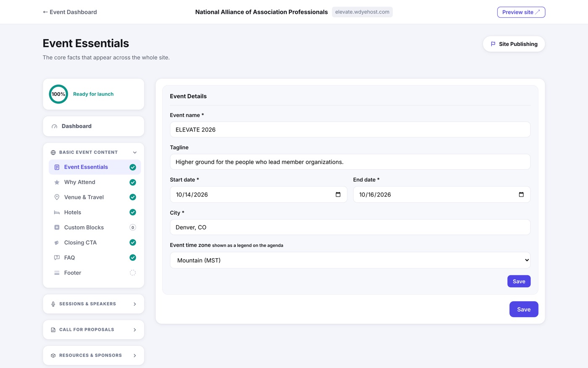
Task: Click the green checkmark next to Hotels
Action: (133, 212)
